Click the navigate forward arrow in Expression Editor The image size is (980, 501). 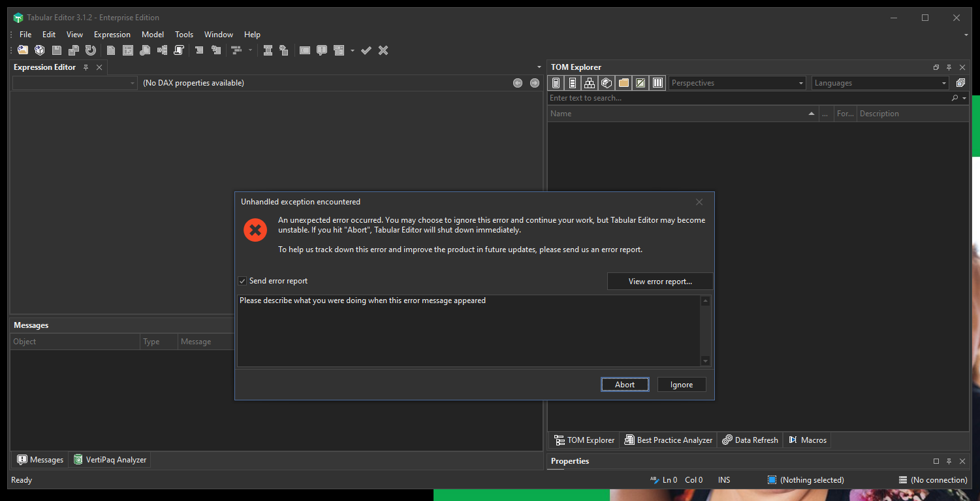[535, 83]
